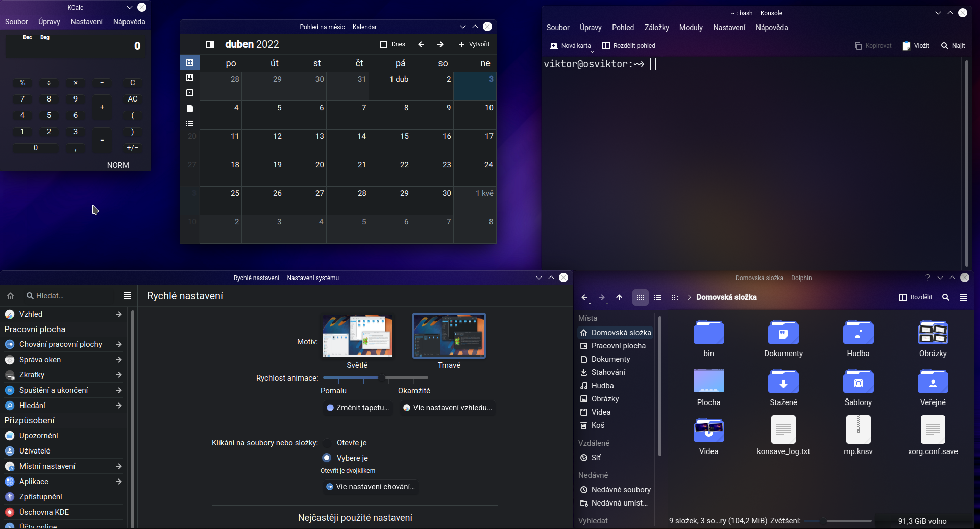Expand Chování pracovní plochy arrow
The image size is (980, 529).
(x=118, y=344)
